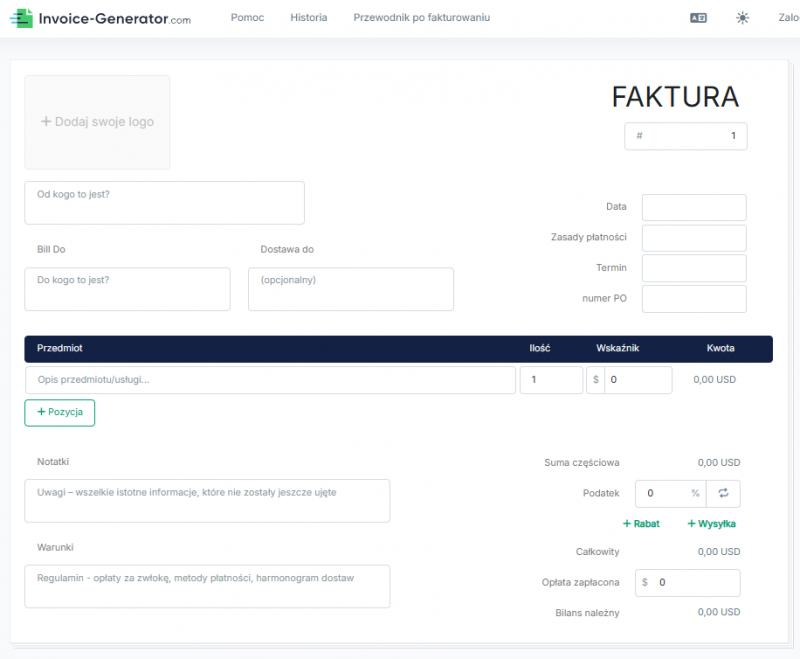Open the Pomoc menu item
The width and height of the screenshot is (800, 659).
pyautogui.click(x=246, y=17)
